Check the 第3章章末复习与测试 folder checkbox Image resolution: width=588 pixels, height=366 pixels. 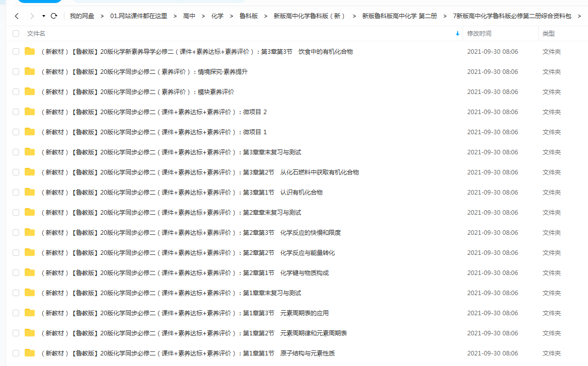(16, 152)
